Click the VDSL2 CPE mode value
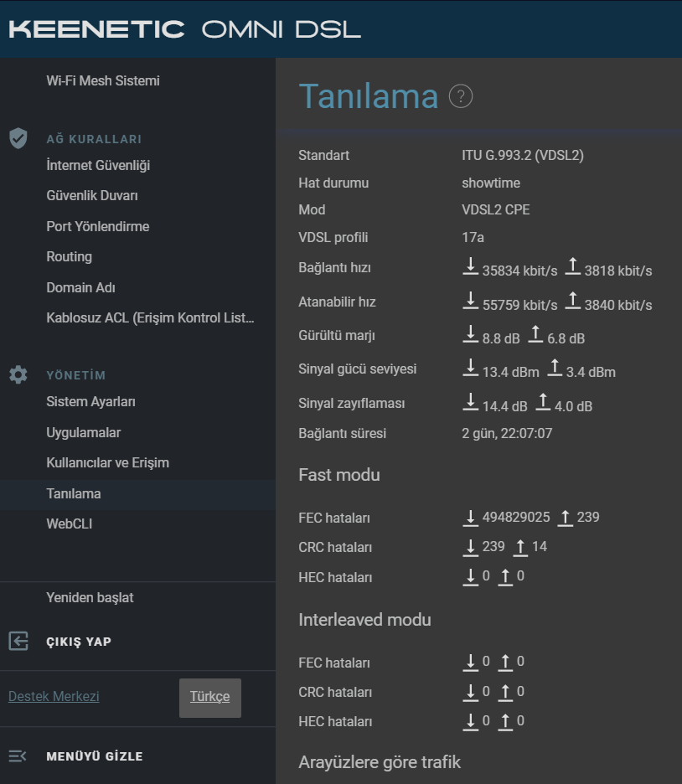This screenshot has width=682, height=784. [x=495, y=209]
